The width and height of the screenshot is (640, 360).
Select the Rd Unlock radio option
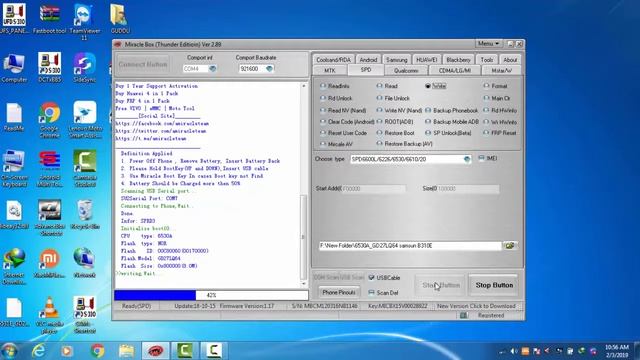point(336,98)
